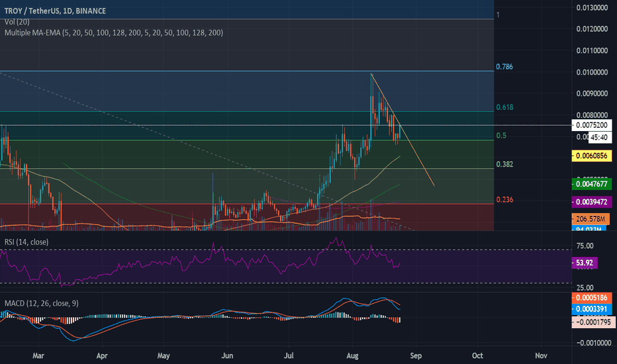Open the Vol (20) indicator legend
The image size is (617, 364).
coord(17,22)
